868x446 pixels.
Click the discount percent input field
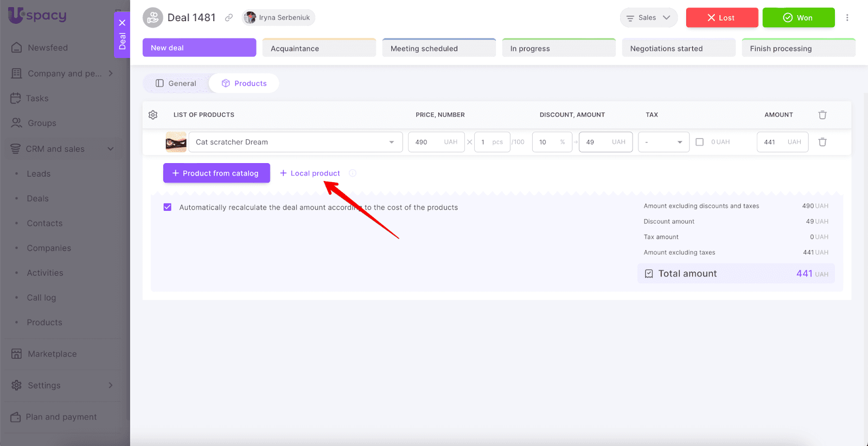pos(546,142)
